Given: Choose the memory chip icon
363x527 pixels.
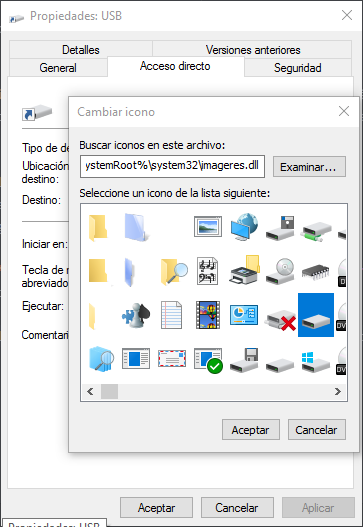Looking at the screenshot, I should (316, 273).
